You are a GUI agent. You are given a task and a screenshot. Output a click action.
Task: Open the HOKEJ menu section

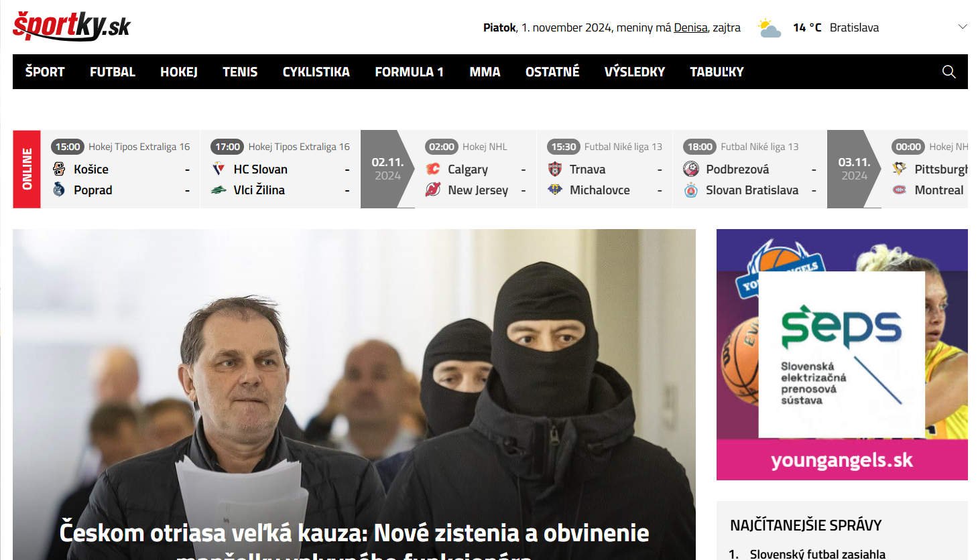pyautogui.click(x=179, y=72)
